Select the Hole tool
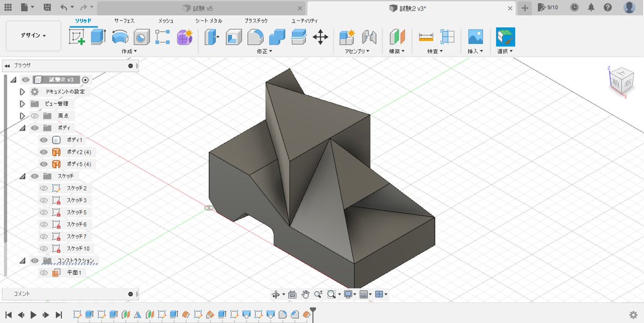 point(141,37)
